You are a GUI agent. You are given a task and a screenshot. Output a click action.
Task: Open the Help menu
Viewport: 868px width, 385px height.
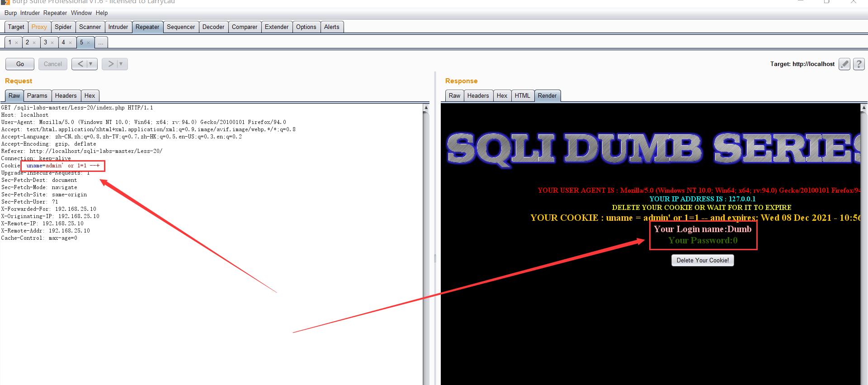102,13
